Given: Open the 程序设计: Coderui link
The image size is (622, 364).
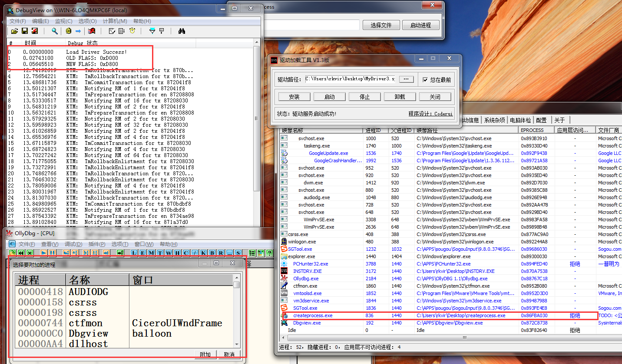Looking at the screenshot, I should (430, 114).
